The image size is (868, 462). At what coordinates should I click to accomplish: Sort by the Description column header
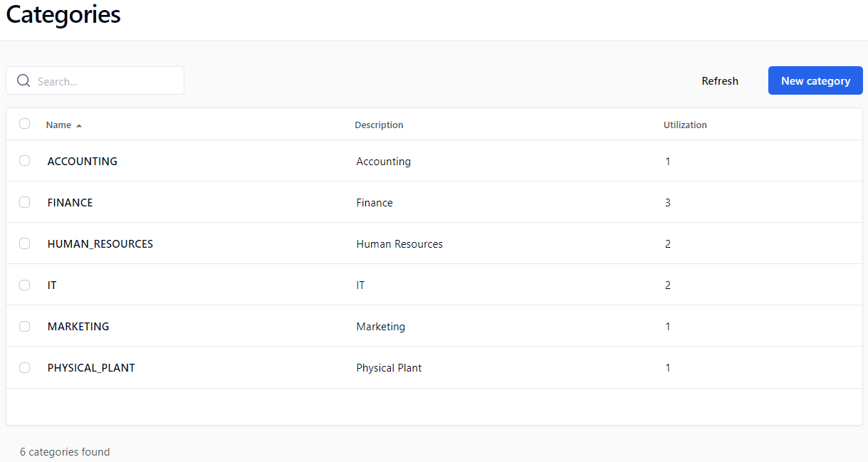[x=379, y=125]
